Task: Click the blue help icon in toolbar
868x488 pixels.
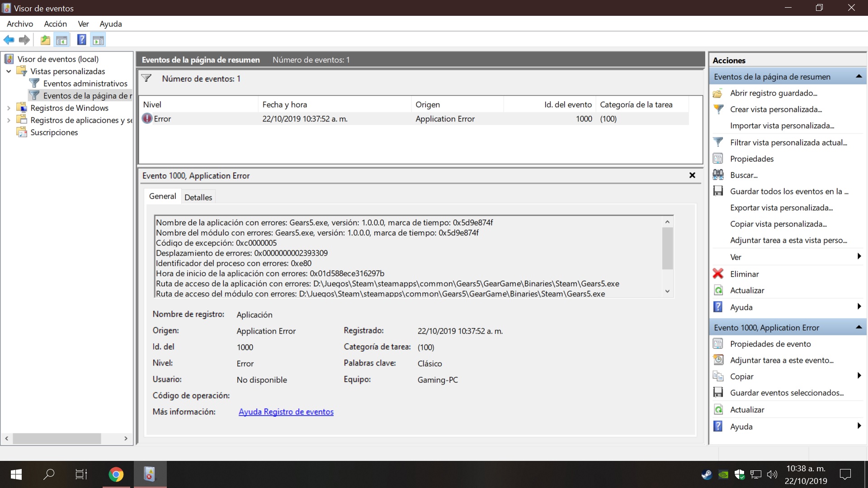Action: (81, 40)
